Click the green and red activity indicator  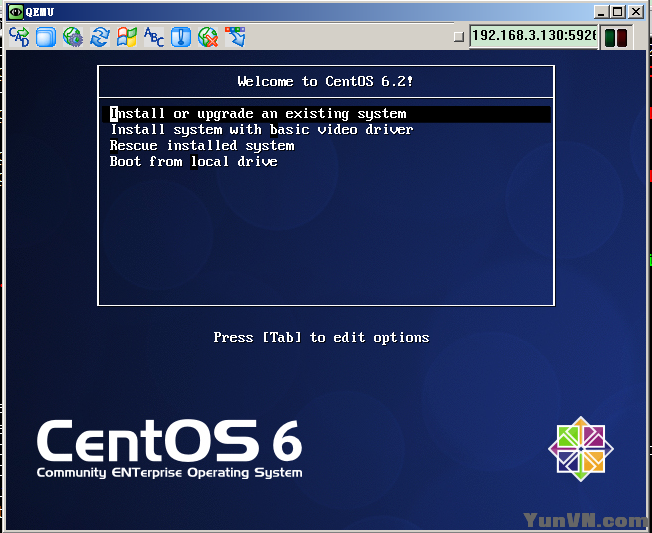tap(616, 37)
